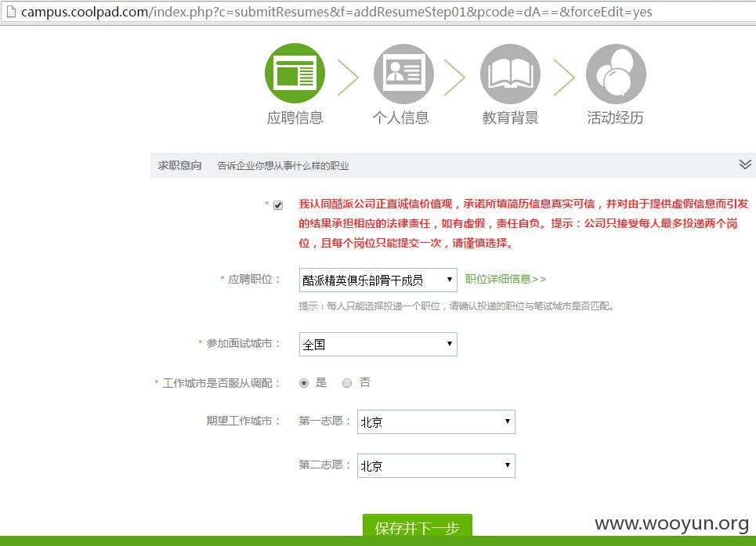Screen dimensions: 756x546
Task: Click the campus.coolpad.com URL in address bar
Action: (337, 12)
